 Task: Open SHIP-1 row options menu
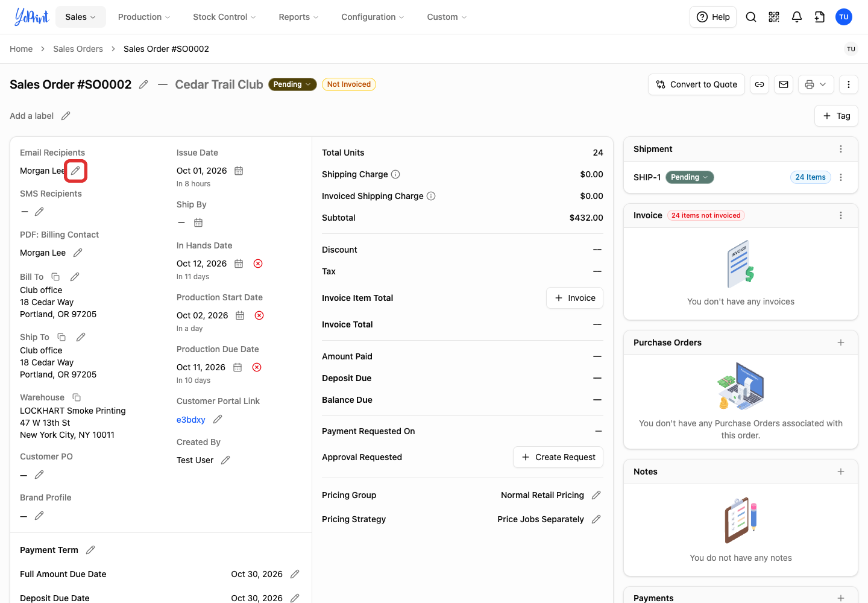click(x=841, y=177)
